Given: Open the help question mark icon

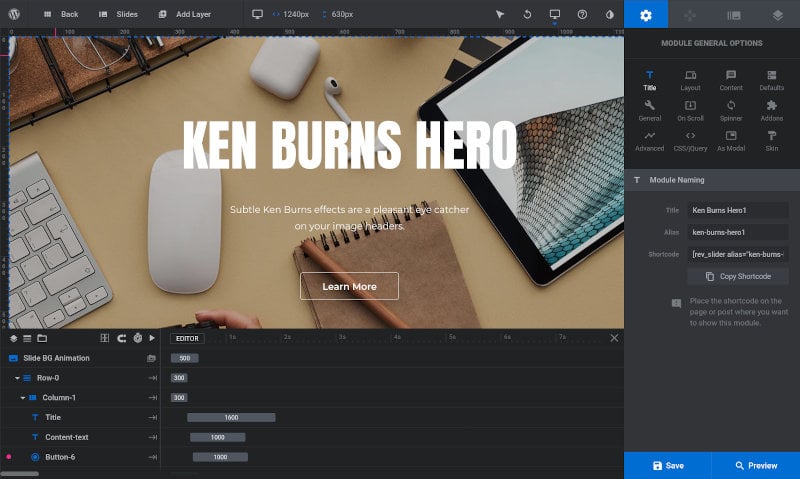Looking at the screenshot, I should coord(582,14).
